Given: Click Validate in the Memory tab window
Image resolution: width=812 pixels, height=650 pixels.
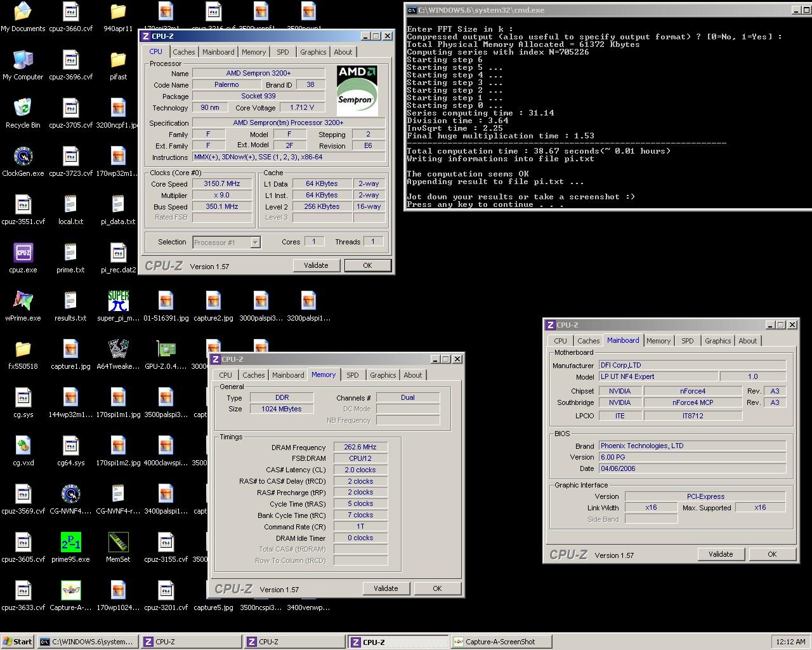Looking at the screenshot, I should 386,588.
